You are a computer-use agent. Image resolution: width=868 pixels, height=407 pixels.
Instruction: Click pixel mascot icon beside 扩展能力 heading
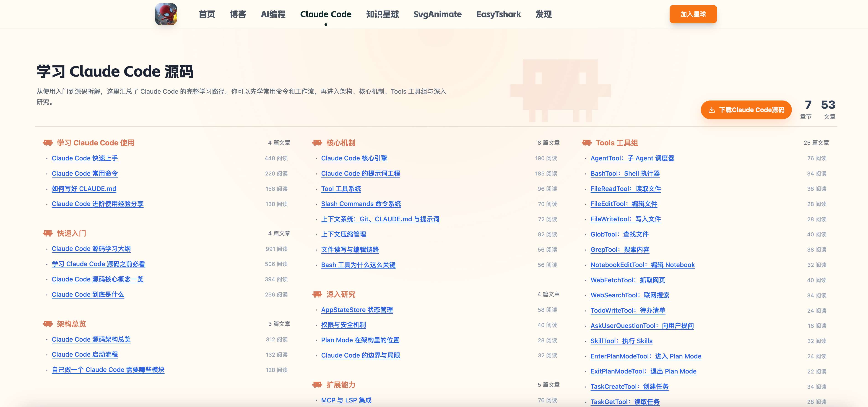(x=317, y=385)
